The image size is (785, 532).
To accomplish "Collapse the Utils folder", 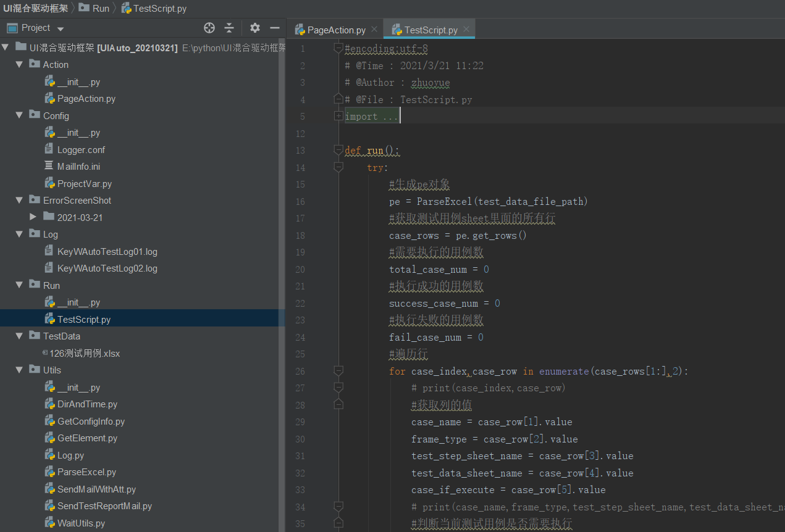I will click(x=20, y=370).
